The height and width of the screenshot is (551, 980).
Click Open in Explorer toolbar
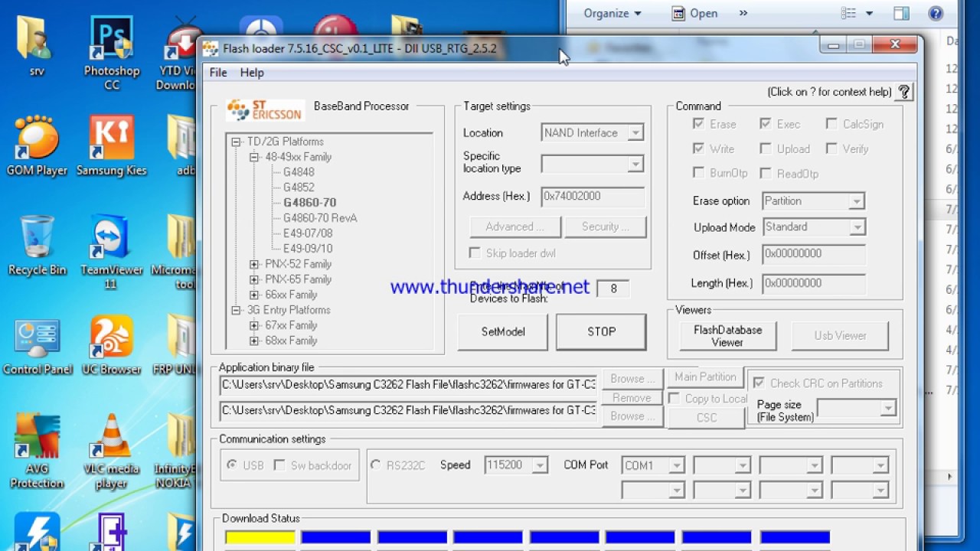pos(695,13)
